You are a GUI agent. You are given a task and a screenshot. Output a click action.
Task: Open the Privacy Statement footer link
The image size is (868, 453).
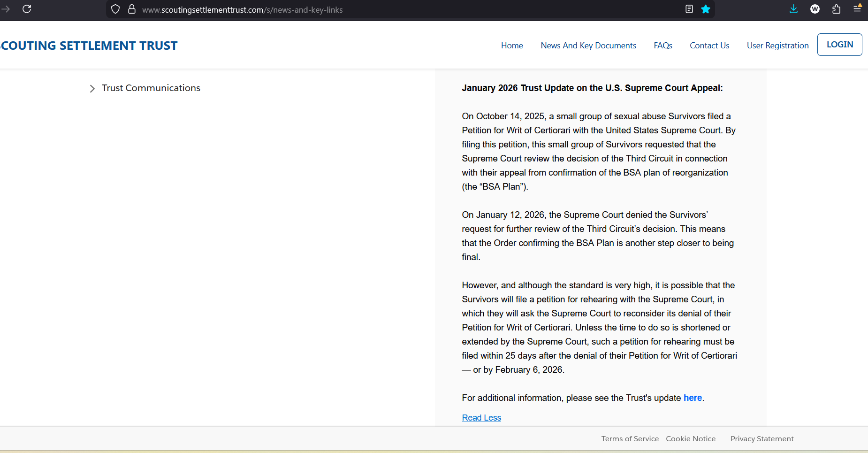[x=762, y=438]
